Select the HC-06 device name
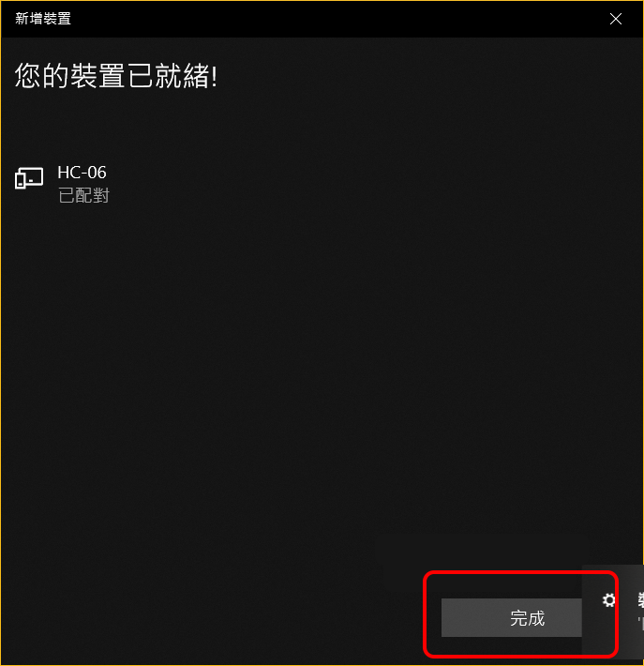 [x=82, y=172]
